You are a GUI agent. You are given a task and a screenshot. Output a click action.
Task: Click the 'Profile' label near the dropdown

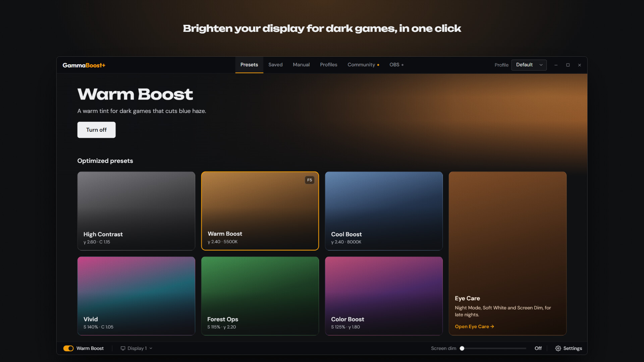[501, 65]
